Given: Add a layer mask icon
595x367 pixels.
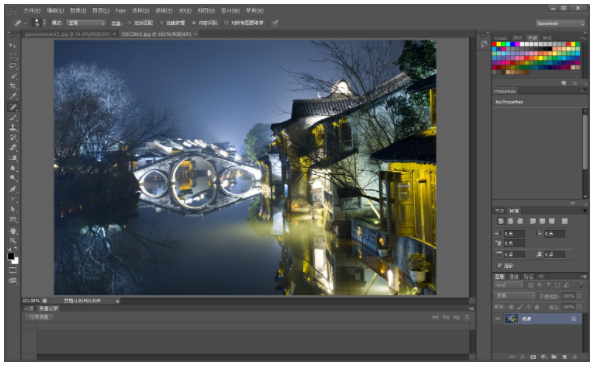Looking at the screenshot, I should [x=533, y=357].
